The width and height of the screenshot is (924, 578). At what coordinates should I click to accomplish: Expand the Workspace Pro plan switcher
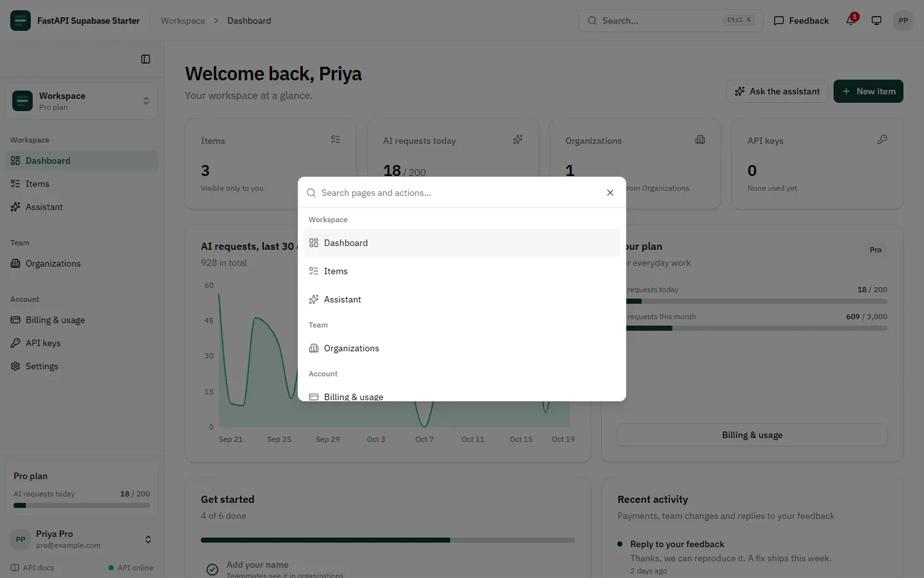[81, 101]
